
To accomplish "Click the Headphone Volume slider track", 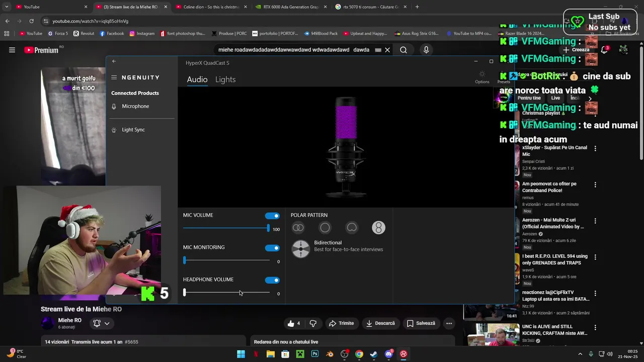I will coord(226,292).
